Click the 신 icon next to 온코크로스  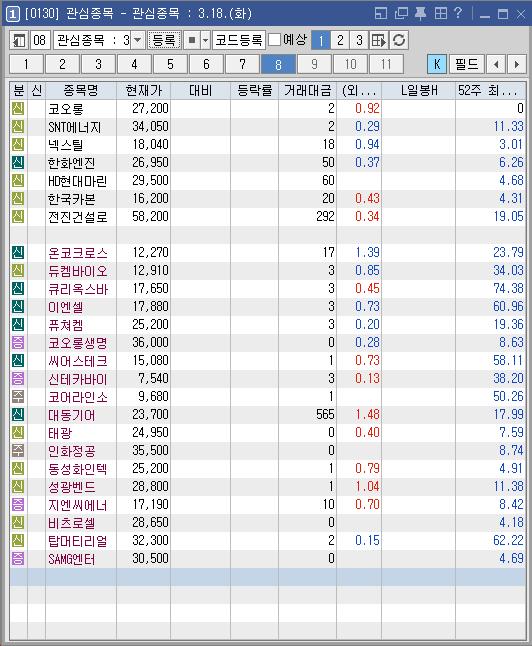(18, 253)
